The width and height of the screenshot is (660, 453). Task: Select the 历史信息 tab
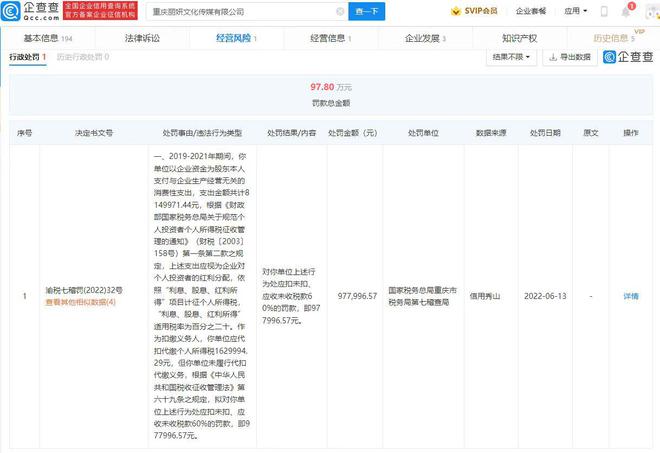click(613, 38)
